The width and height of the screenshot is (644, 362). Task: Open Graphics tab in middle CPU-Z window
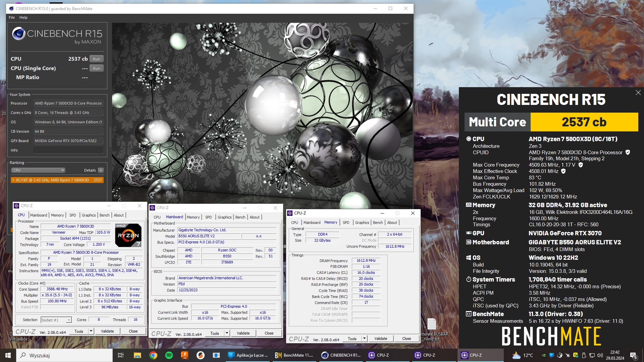tap(224, 217)
